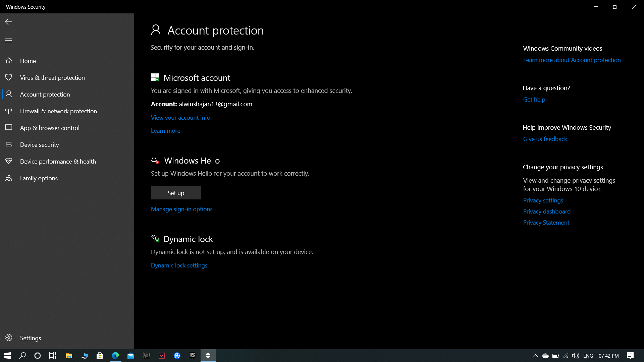Open Family options page
Screen dimensions: 644x362
coord(67,178)
